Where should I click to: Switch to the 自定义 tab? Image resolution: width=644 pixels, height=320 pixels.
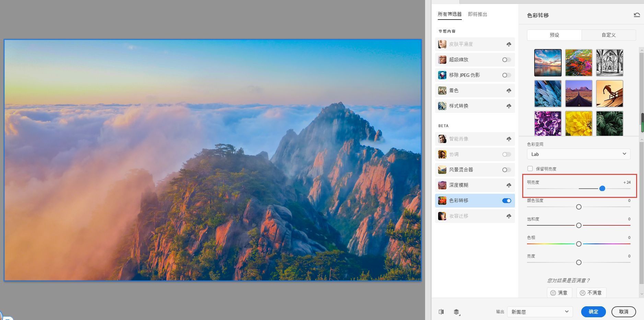pos(608,35)
